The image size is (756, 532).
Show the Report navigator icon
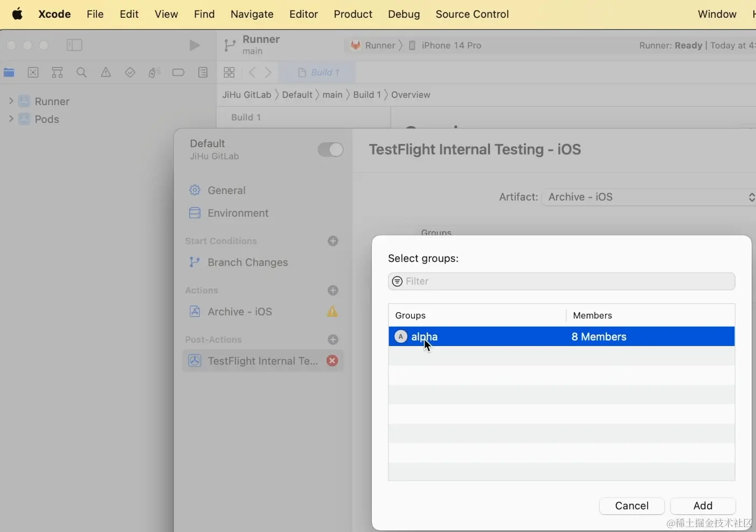click(203, 72)
